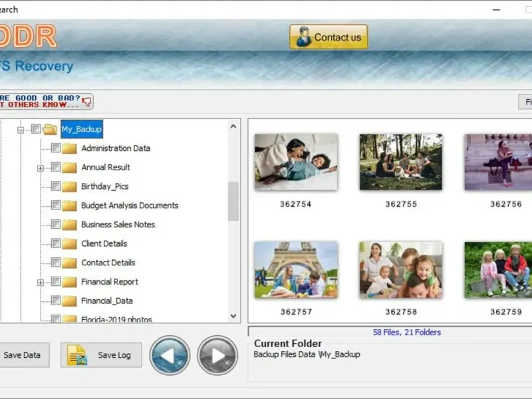Minimize the window

[x=496, y=9]
